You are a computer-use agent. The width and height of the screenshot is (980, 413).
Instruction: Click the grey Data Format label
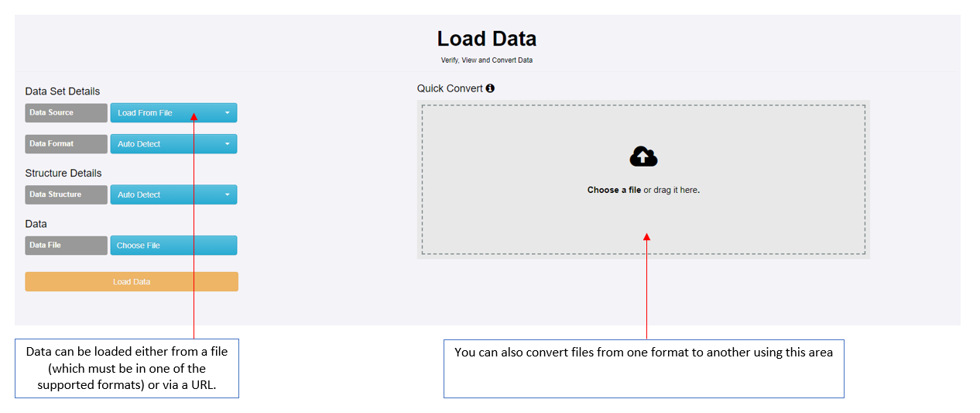pyautogui.click(x=66, y=144)
